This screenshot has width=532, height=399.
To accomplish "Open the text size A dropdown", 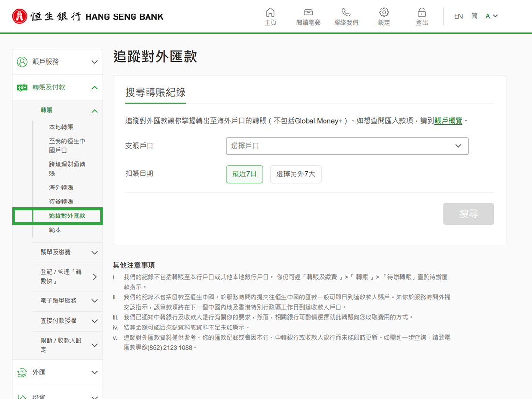I will coord(491,16).
